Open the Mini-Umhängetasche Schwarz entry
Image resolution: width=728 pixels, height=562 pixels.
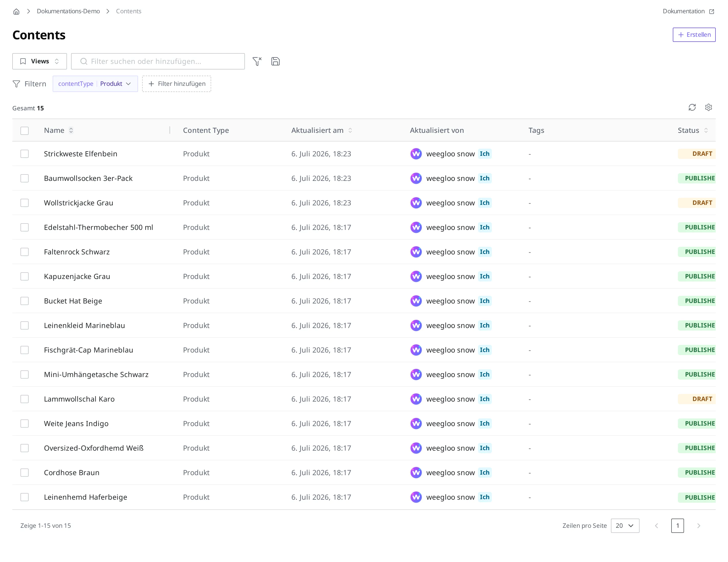coord(96,374)
